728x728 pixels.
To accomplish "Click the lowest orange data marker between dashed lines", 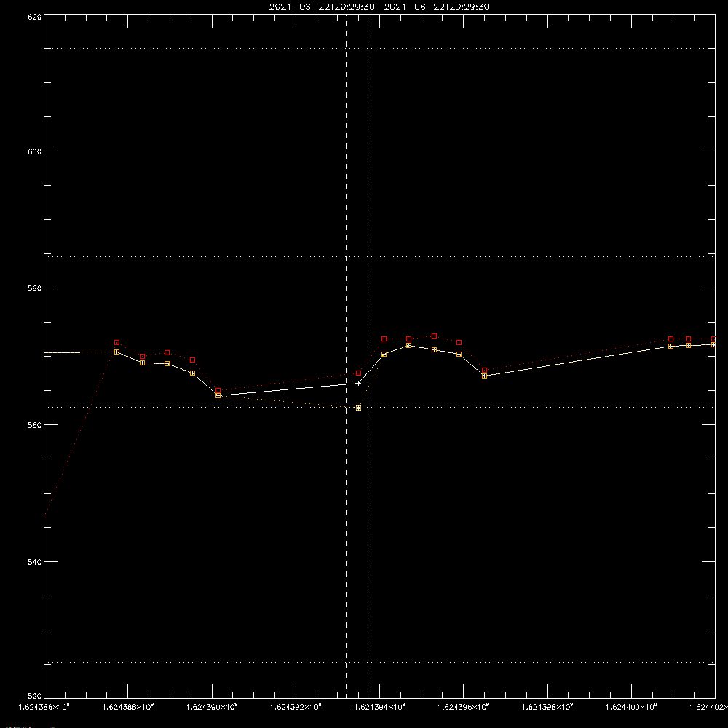I will pyautogui.click(x=358, y=408).
